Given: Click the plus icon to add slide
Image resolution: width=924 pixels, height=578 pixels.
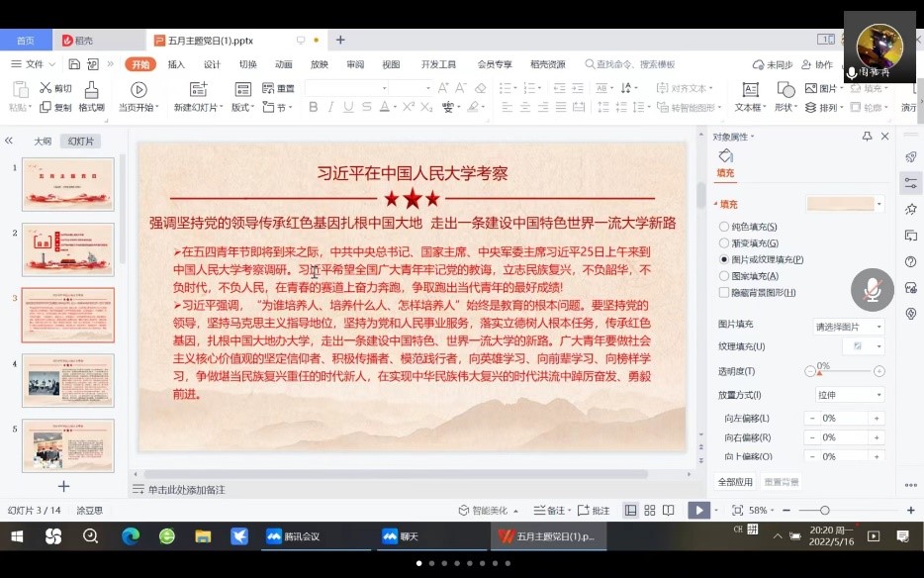Looking at the screenshot, I should pos(63,486).
